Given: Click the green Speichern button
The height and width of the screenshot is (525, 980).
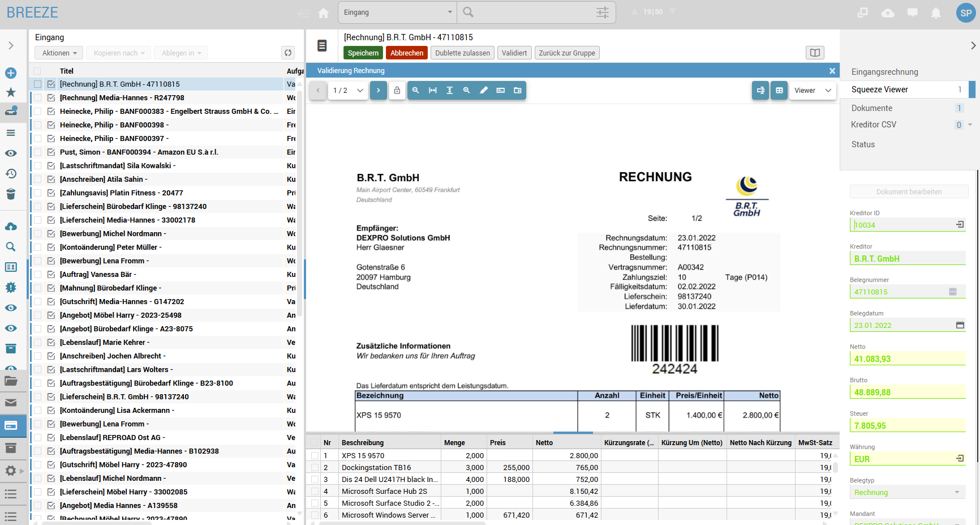Looking at the screenshot, I should pyautogui.click(x=363, y=53).
